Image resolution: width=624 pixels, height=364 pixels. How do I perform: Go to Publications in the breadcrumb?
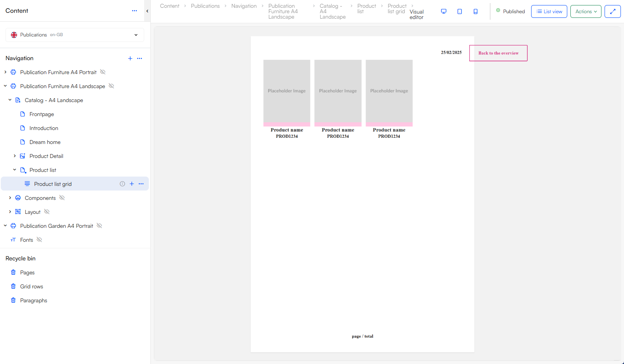pyautogui.click(x=205, y=6)
